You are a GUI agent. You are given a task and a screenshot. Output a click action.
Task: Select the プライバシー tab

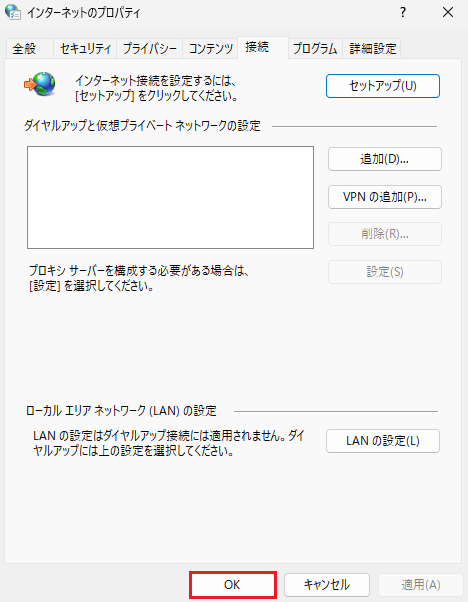149,49
